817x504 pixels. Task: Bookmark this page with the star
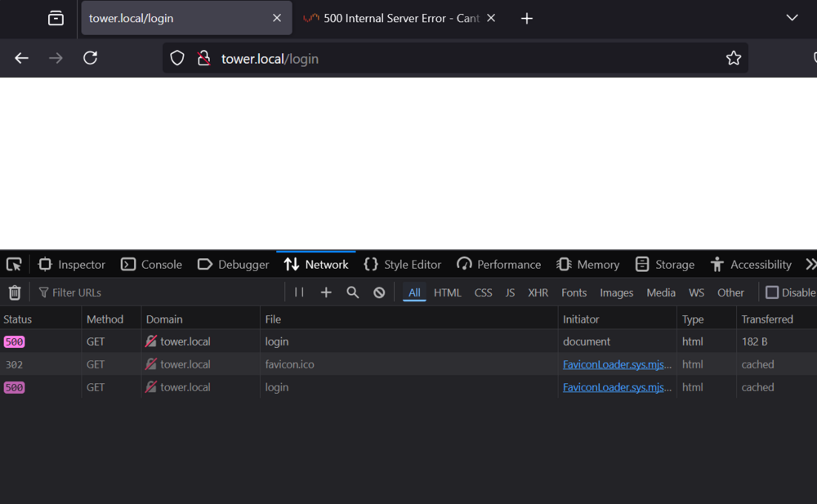click(x=734, y=58)
